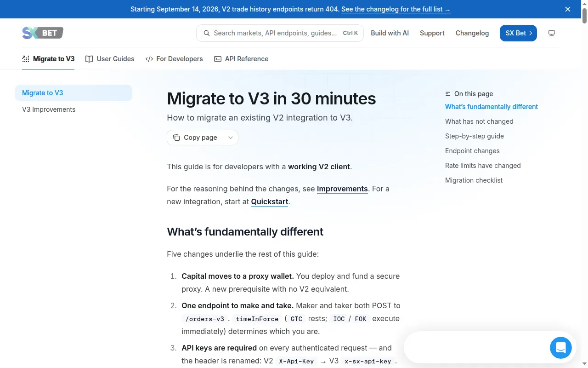Jump to What has not changed section

coord(479,121)
